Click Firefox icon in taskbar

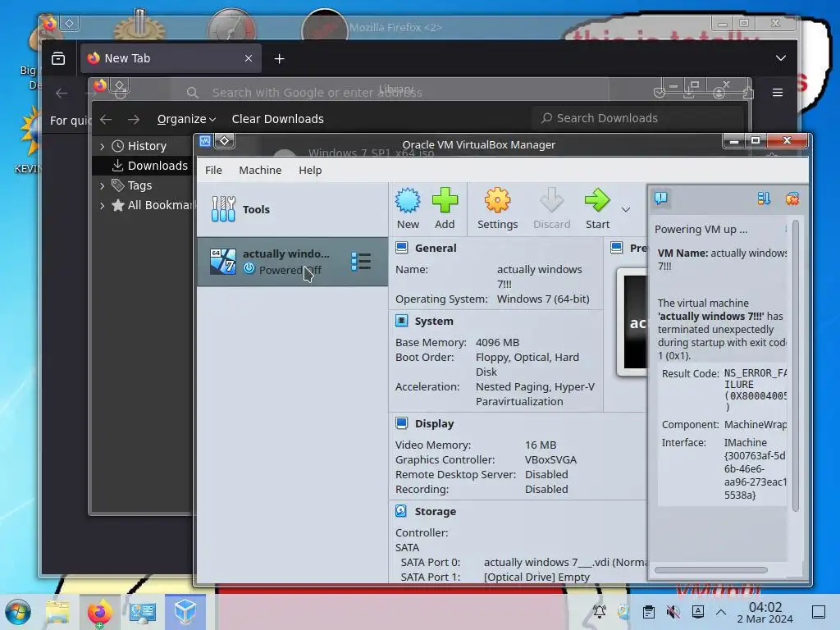click(x=99, y=612)
